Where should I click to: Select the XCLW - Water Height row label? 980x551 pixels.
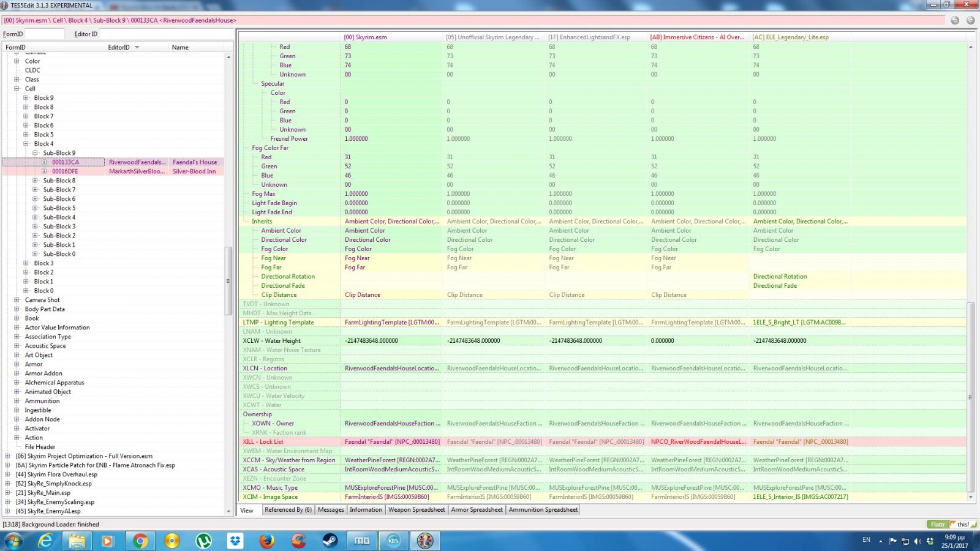[271, 340]
